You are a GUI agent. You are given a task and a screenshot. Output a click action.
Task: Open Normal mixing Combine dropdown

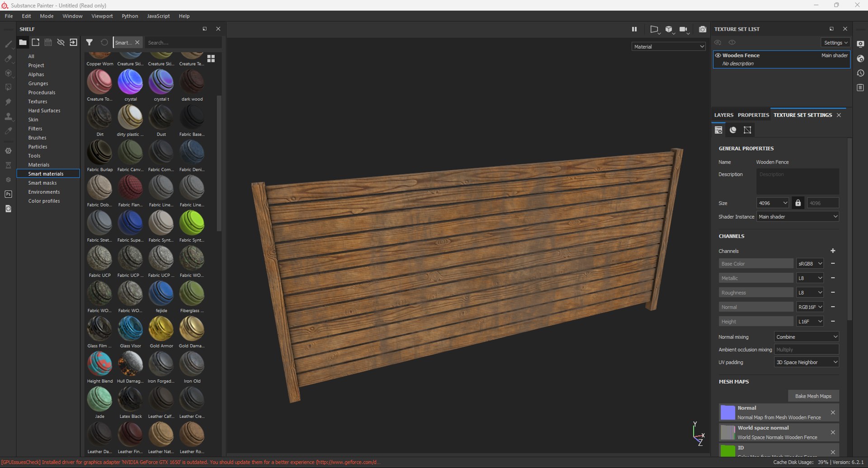(807, 337)
